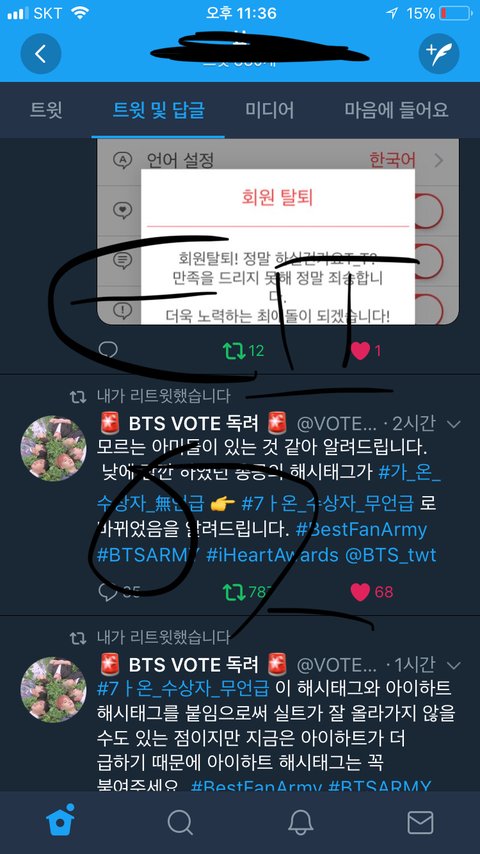480x854 pixels.
Task: Open the 마음에 들어요 tab
Action: 396,110
